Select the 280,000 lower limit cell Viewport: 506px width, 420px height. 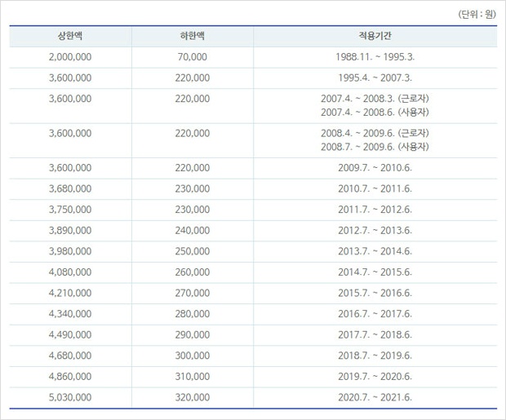point(193,314)
